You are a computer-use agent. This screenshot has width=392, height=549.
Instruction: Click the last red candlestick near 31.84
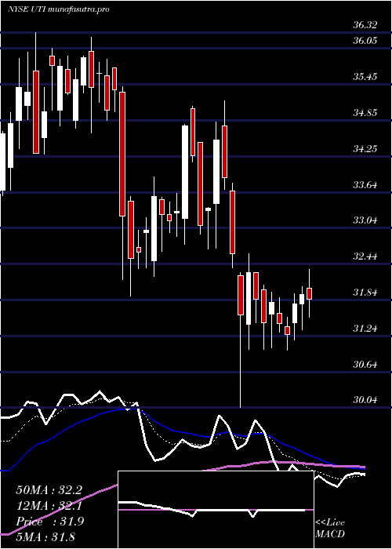[x=309, y=293]
